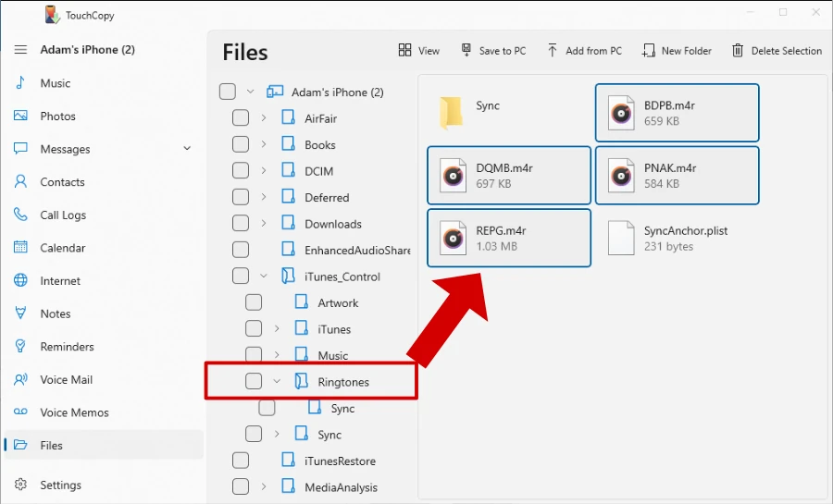This screenshot has height=504, width=833.
Task: Click the Add from PC button
Action: (584, 50)
